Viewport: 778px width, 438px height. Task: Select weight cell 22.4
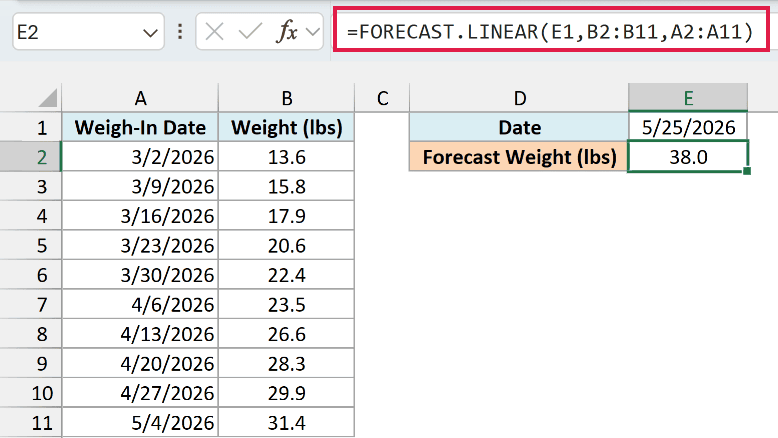click(286, 275)
